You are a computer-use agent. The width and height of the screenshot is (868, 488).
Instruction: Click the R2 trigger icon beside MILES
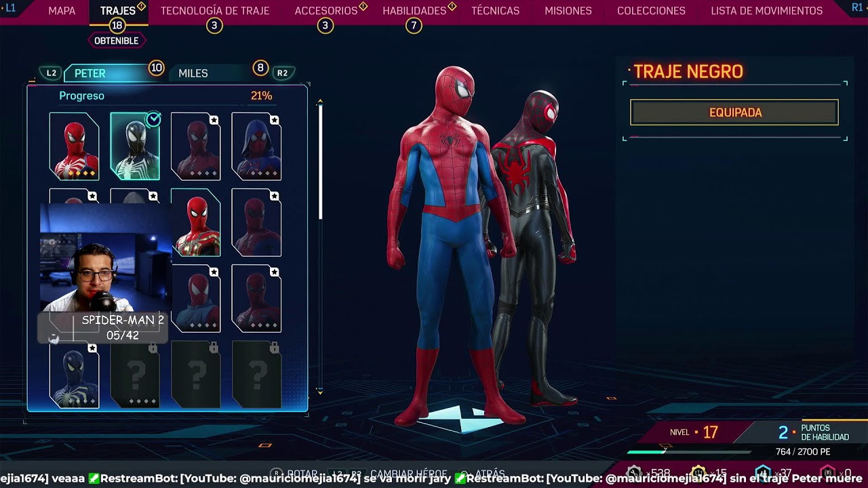[283, 73]
